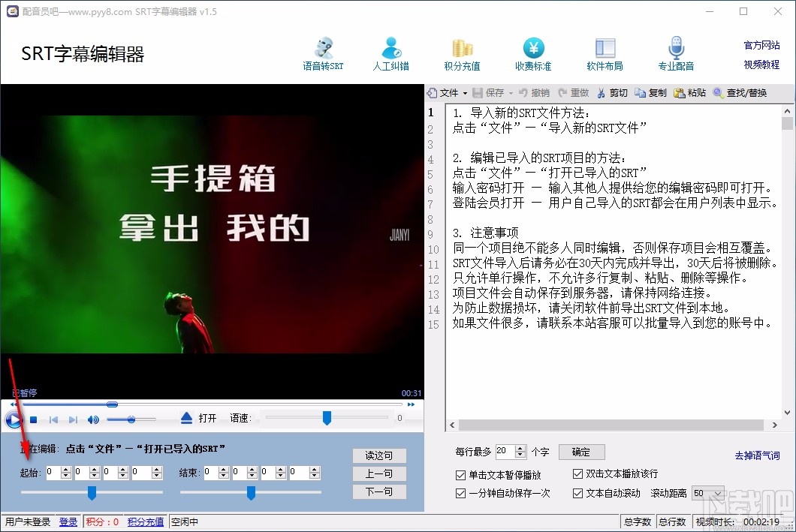796x532 pixels.
Task: Select the 语音转SRT speech-to-subtitle tool
Action: [323, 53]
